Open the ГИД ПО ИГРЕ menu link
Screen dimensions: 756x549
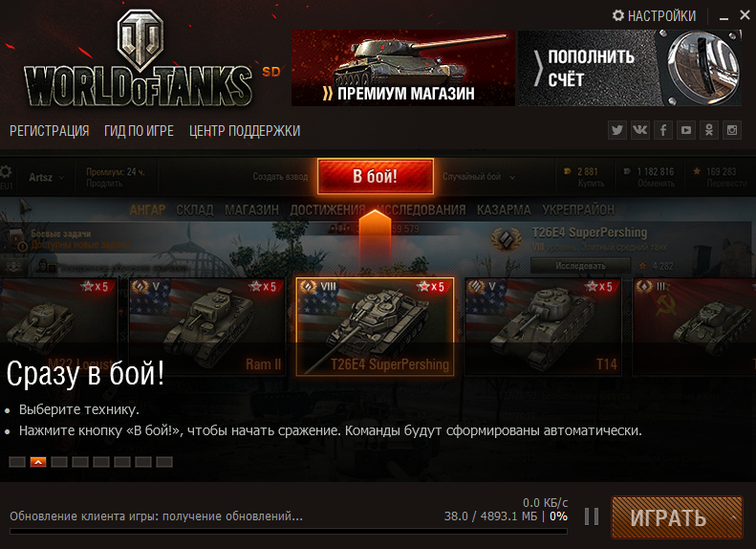139,131
